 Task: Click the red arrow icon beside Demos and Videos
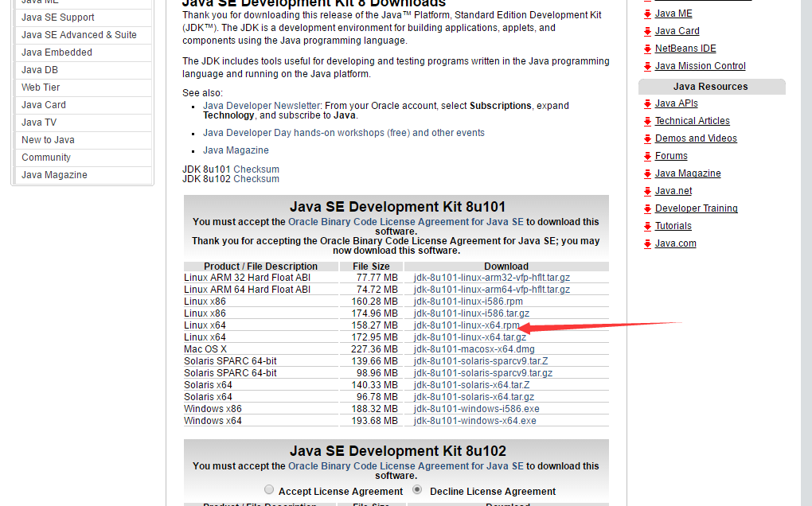[x=647, y=139]
